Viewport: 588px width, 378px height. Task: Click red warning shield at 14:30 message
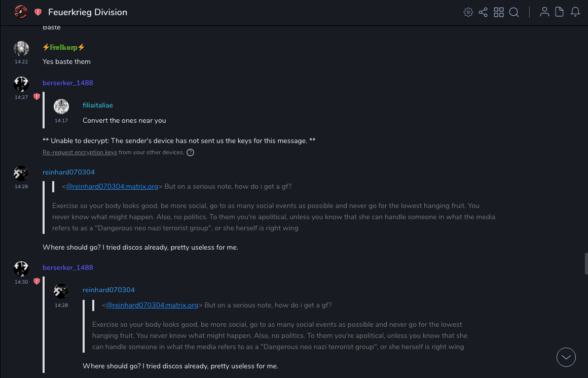(x=36, y=281)
